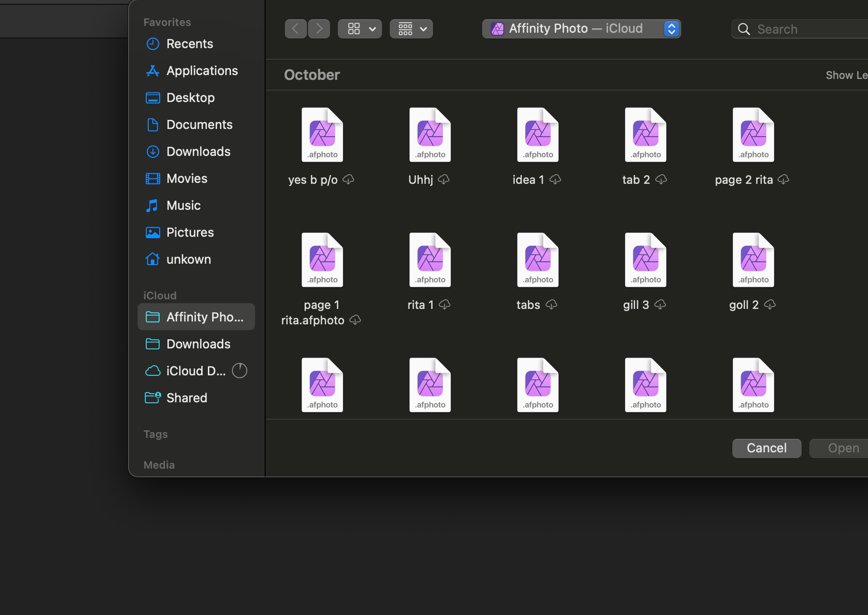
Task: Click the cloud download icon beside gill 3
Action: [x=660, y=305]
